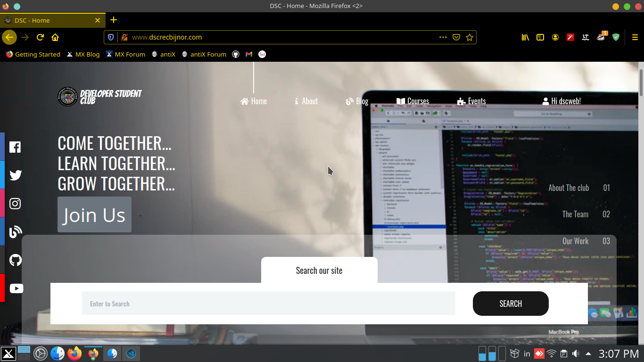
Task: Open the volume speaker tray icon
Action: pyautogui.click(x=576, y=354)
